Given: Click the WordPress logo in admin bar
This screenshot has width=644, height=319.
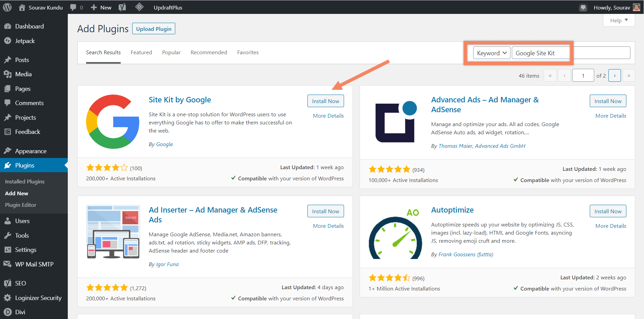Looking at the screenshot, I should (7, 7).
